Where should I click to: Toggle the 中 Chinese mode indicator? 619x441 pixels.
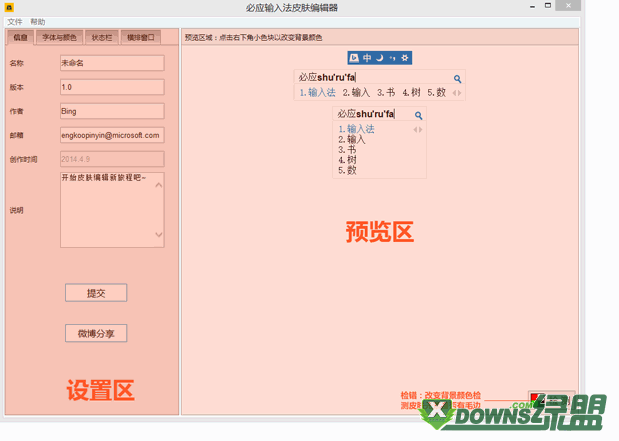point(367,58)
